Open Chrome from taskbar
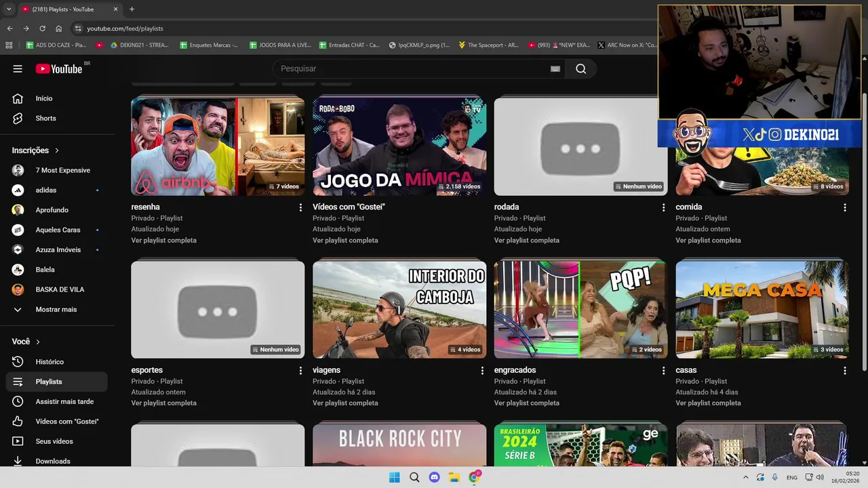Viewport: 868px width, 488px height. [x=474, y=477]
